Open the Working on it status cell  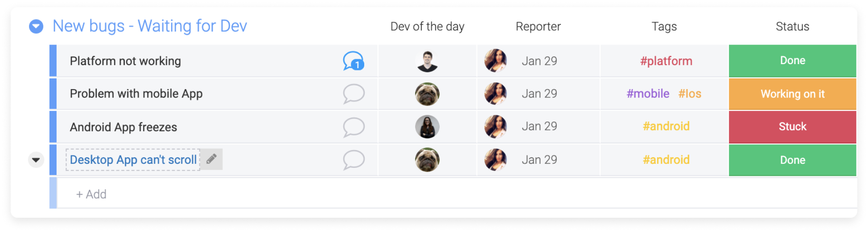[792, 94]
